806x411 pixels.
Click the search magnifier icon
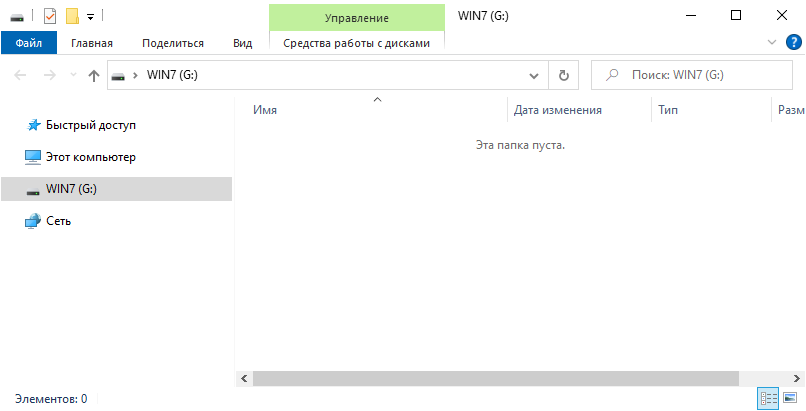pos(612,76)
